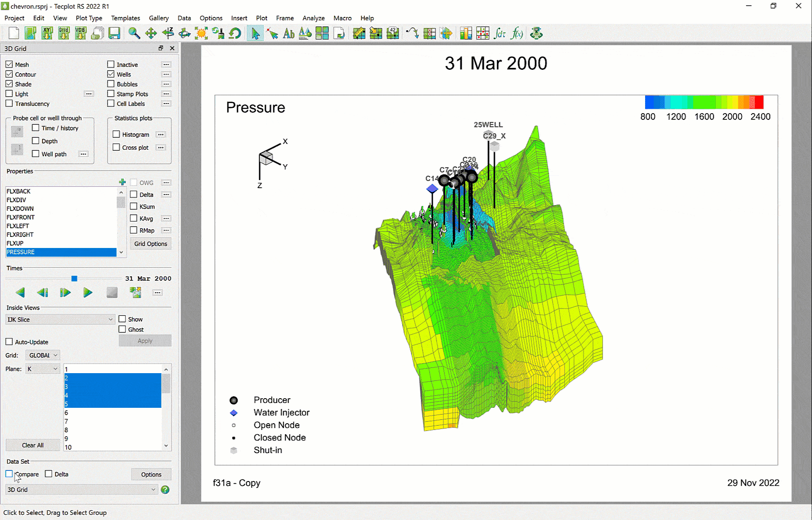This screenshot has height=520, width=812.
Task: Click the Grid Options button
Action: coord(150,243)
